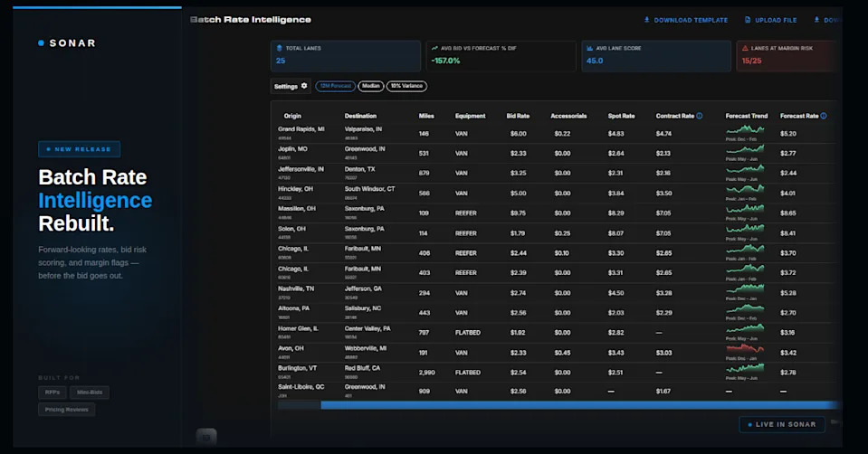The height and width of the screenshot is (454, 868).
Task: Click the Live in Sonar button
Action: (x=782, y=424)
